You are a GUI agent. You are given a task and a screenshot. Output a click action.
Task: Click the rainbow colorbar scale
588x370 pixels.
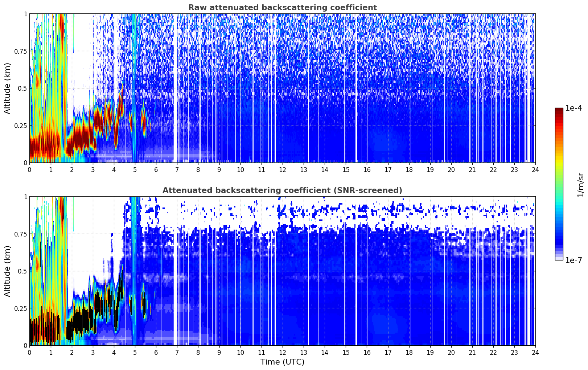coord(559,184)
